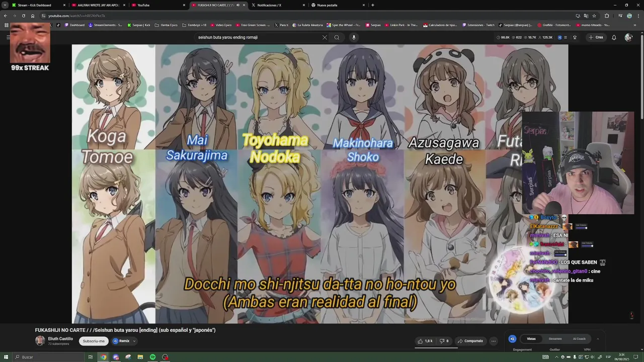Go back to previous page
644x362 pixels.
point(6,16)
